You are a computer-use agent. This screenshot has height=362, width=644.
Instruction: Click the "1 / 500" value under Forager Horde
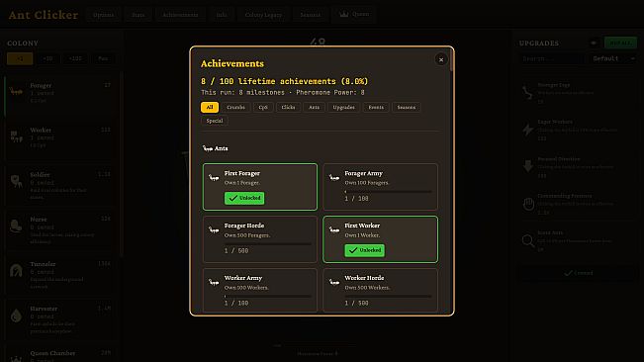pos(236,251)
